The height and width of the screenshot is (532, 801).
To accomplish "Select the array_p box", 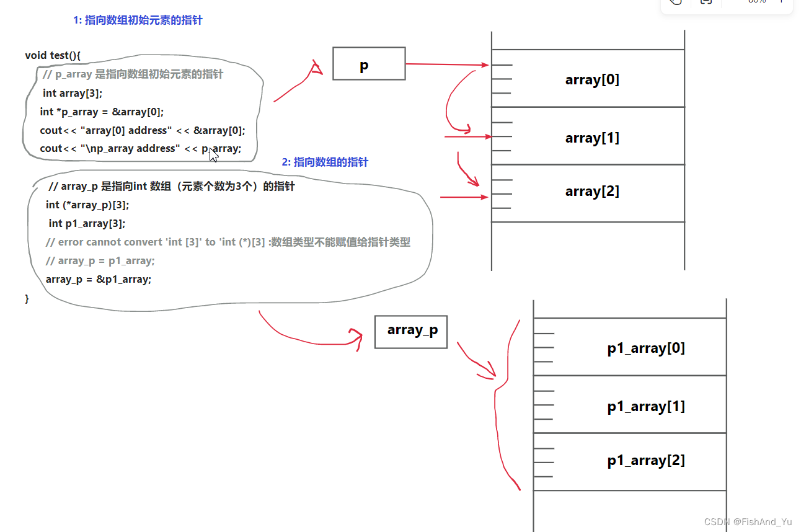I will 411,332.
